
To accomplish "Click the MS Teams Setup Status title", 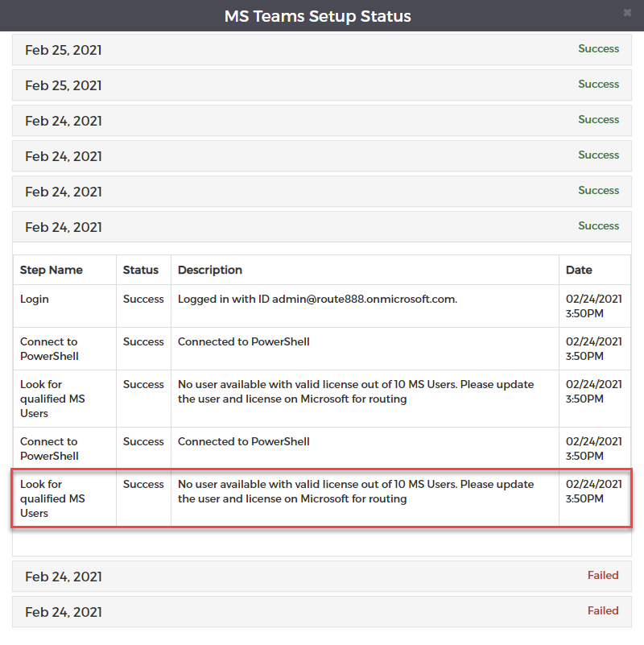I will pyautogui.click(x=317, y=16).
